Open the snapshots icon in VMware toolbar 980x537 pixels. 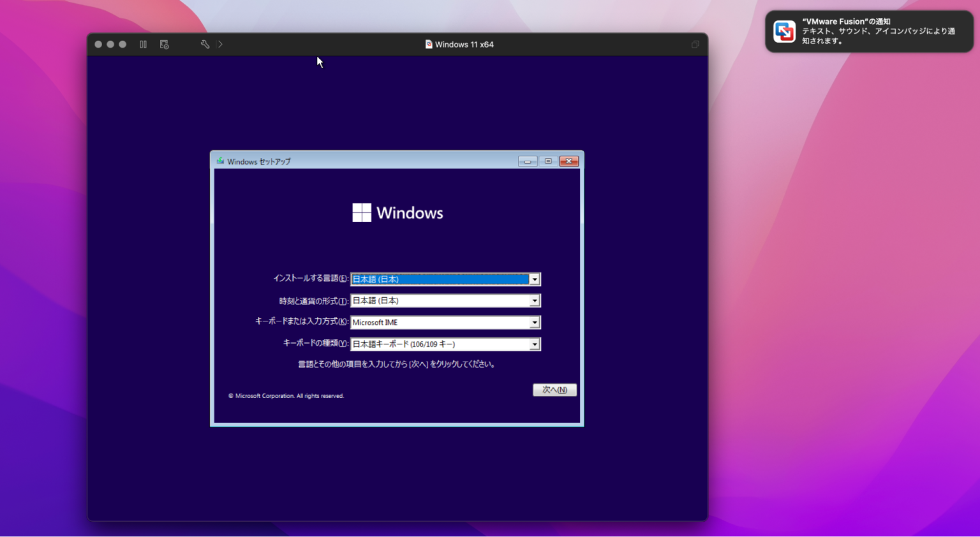[164, 44]
